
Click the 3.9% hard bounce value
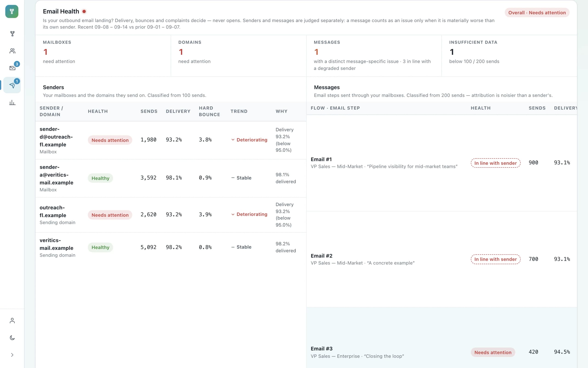coord(205,214)
